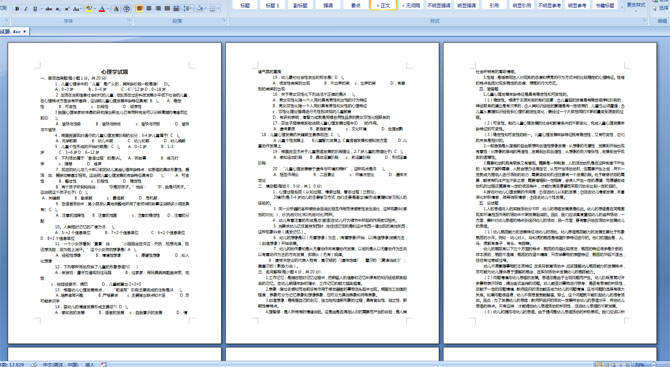Select the 正文 style
670x367 pixels.
pyautogui.click(x=384, y=5)
